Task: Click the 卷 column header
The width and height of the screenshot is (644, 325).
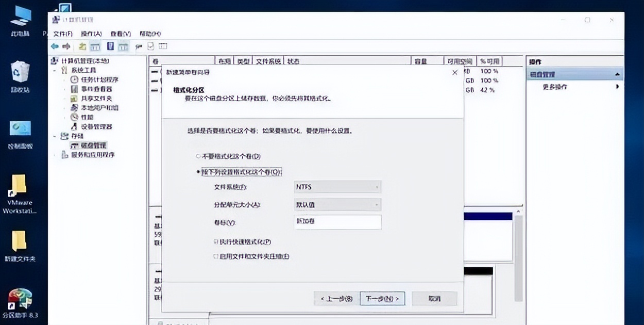Action: coord(181,61)
